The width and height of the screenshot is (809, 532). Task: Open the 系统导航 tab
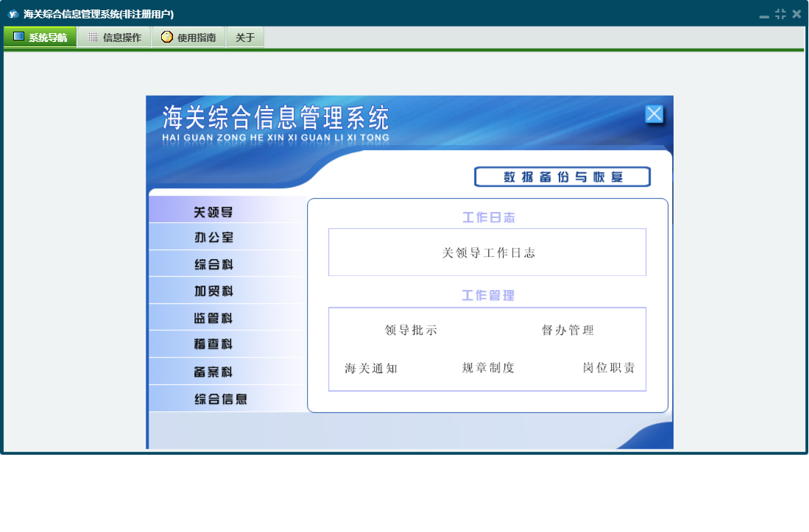tap(40, 38)
